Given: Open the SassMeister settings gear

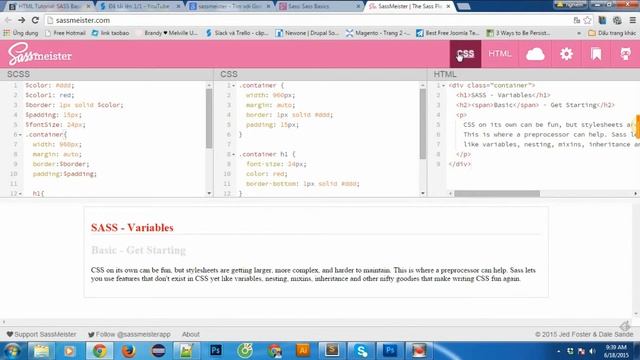Looking at the screenshot, I should click(566, 54).
